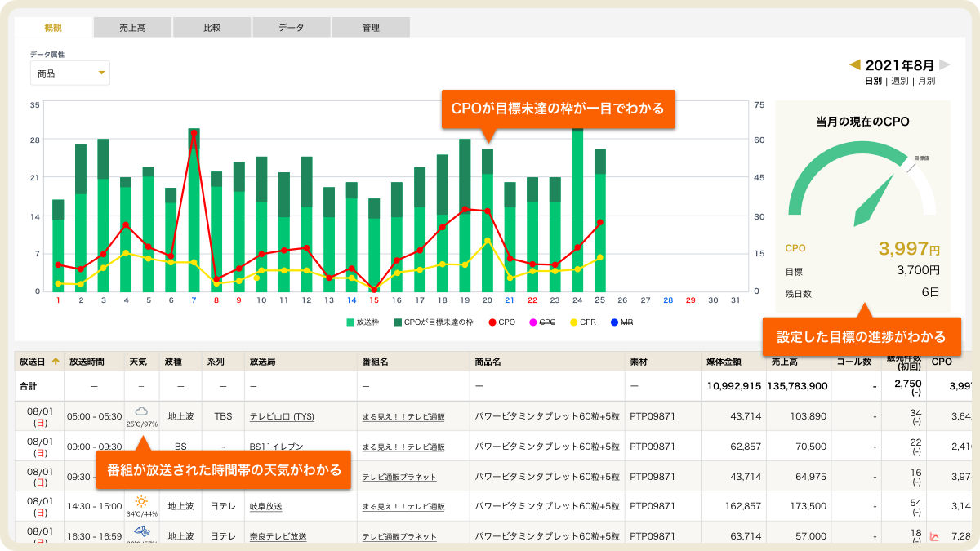980x551 pixels.
Task: Open the データ属性 dropdown showing 商品
Action: [x=69, y=73]
